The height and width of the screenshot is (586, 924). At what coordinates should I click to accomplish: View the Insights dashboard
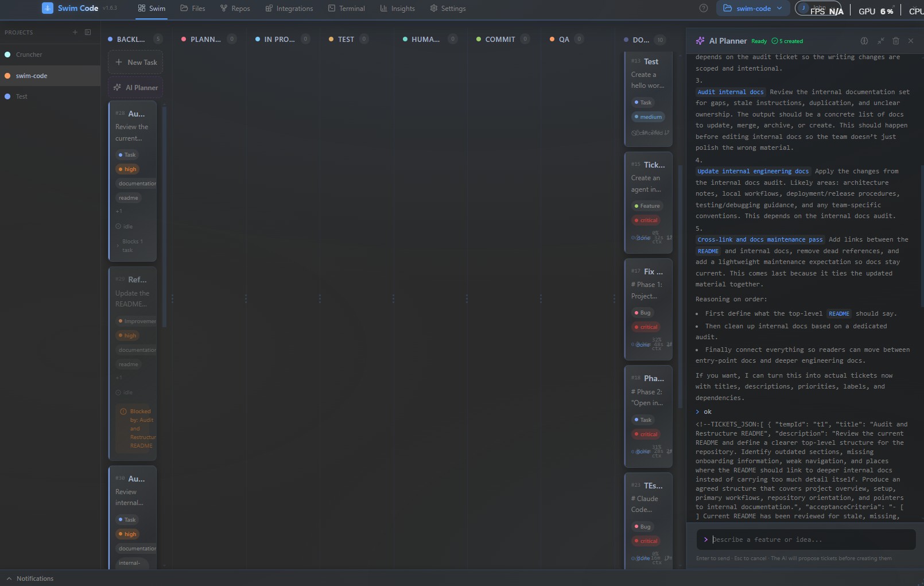pyautogui.click(x=398, y=9)
